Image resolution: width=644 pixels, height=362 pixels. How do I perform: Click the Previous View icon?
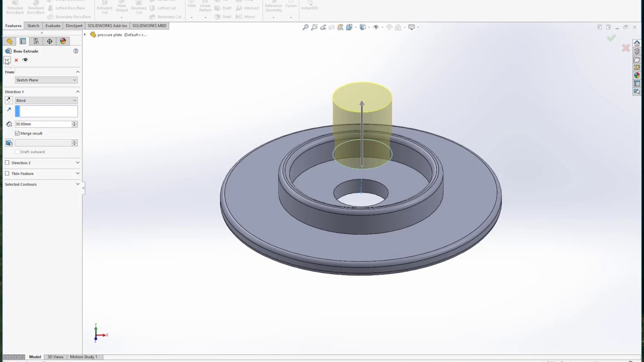323,27
